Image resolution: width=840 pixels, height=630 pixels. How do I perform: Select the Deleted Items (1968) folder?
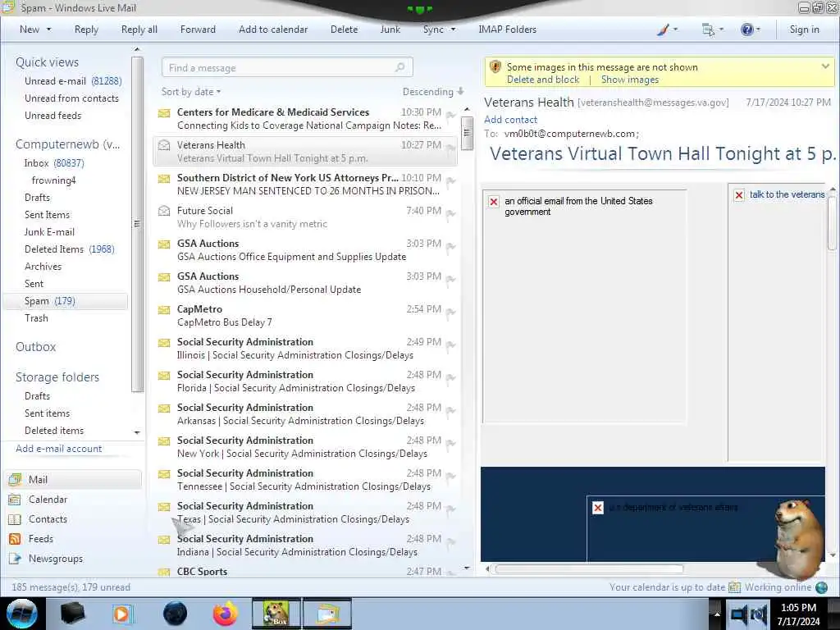click(x=70, y=249)
